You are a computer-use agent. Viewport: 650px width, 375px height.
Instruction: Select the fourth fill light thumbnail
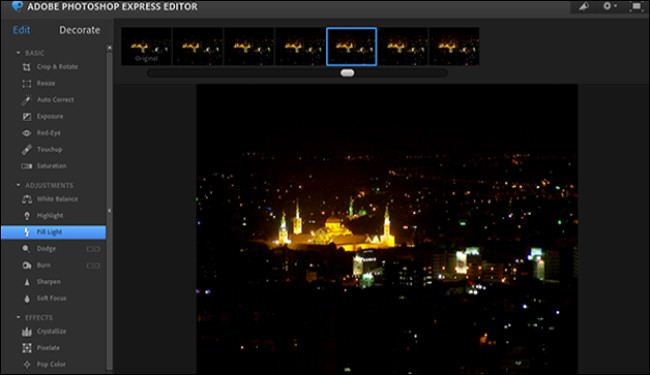click(301, 46)
